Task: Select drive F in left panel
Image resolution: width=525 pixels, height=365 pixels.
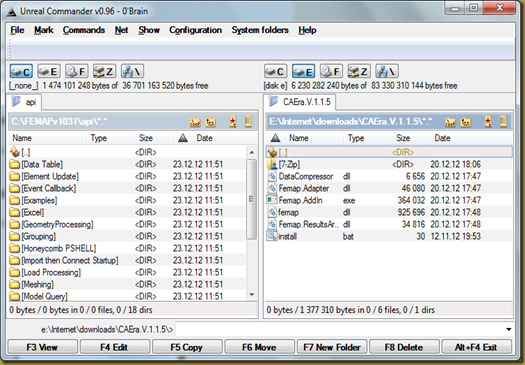Action: [77, 71]
